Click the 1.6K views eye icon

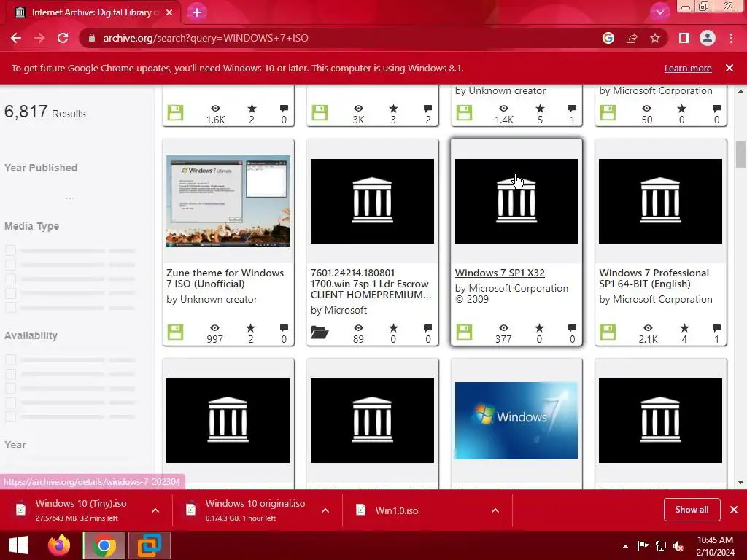(215, 109)
